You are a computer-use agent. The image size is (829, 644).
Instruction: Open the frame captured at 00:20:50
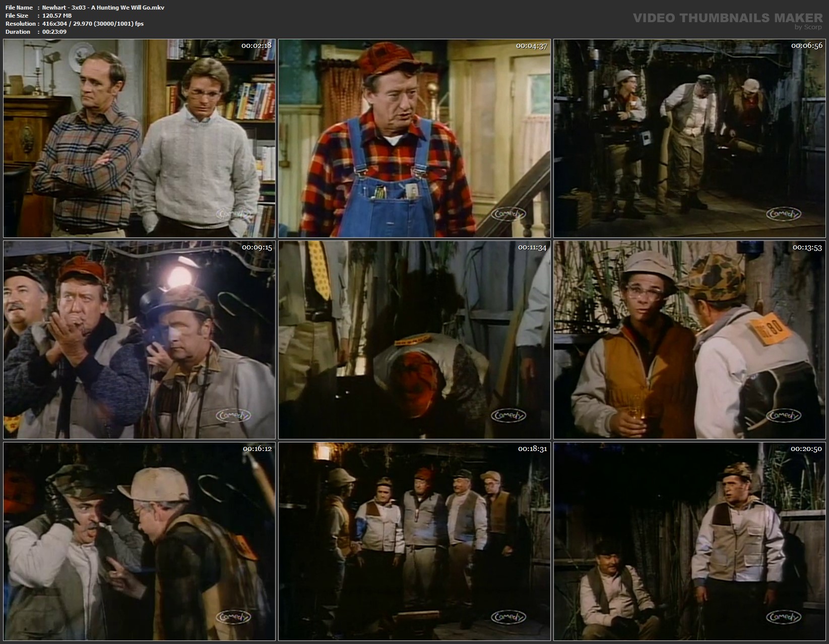pos(690,542)
